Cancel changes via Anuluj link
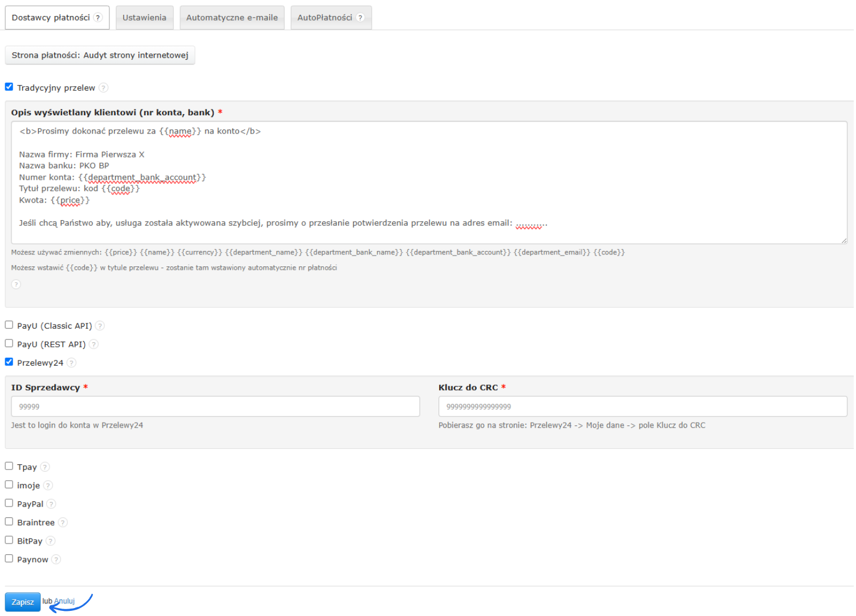Screen dimensions: 856x616 [x=64, y=601]
